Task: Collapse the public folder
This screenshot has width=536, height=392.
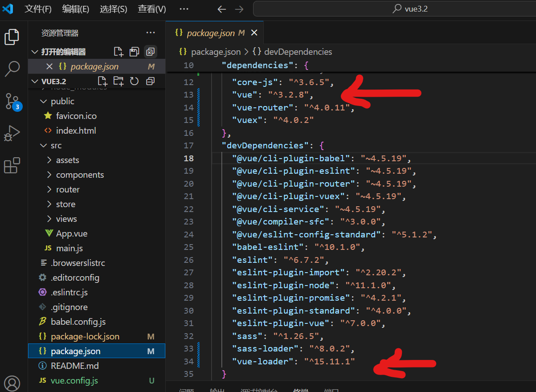Action: (x=43, y=101)
